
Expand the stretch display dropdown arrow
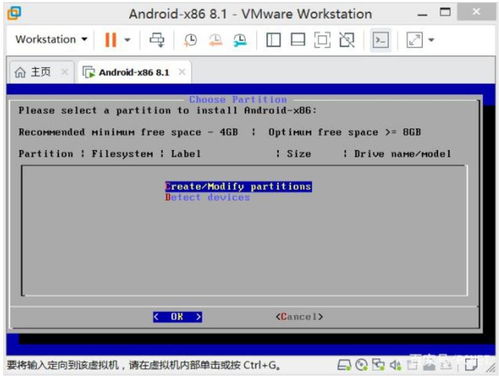[431, 40]
